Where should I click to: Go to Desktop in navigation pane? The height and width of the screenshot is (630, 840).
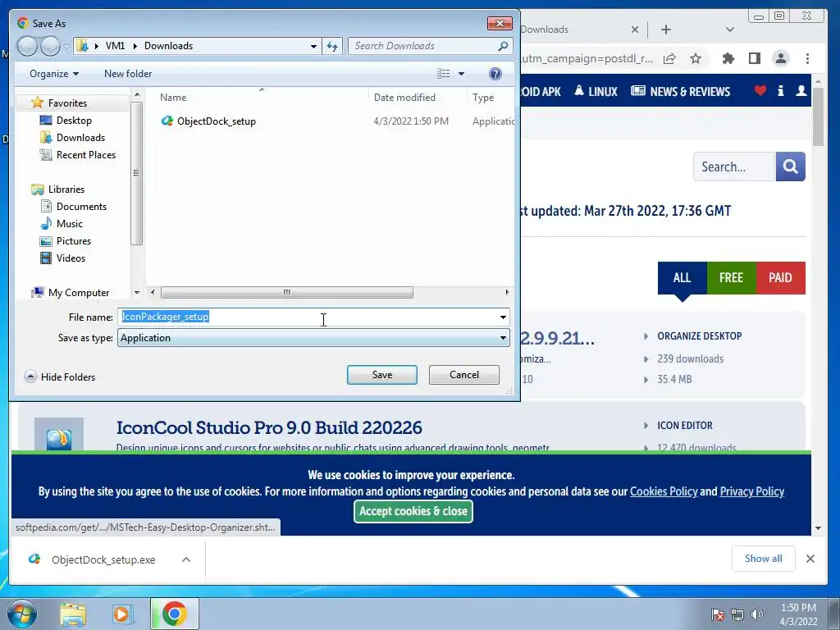tap(74, 121)
